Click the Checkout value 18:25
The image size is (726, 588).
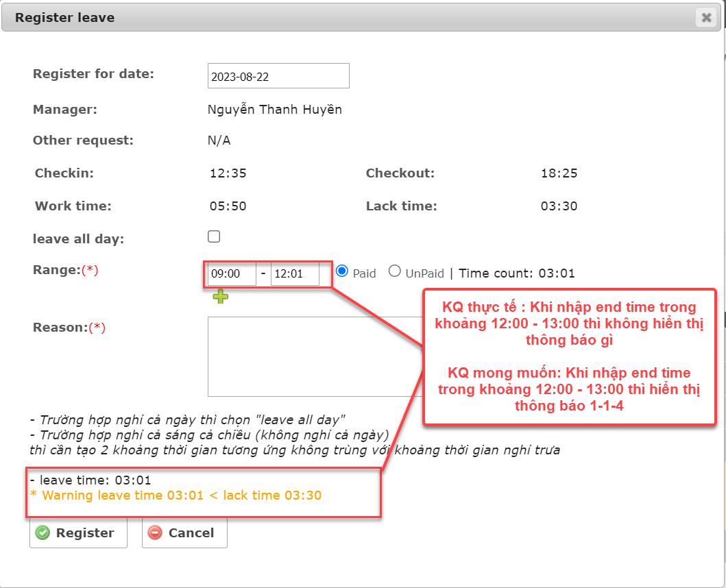click(559, 173)
